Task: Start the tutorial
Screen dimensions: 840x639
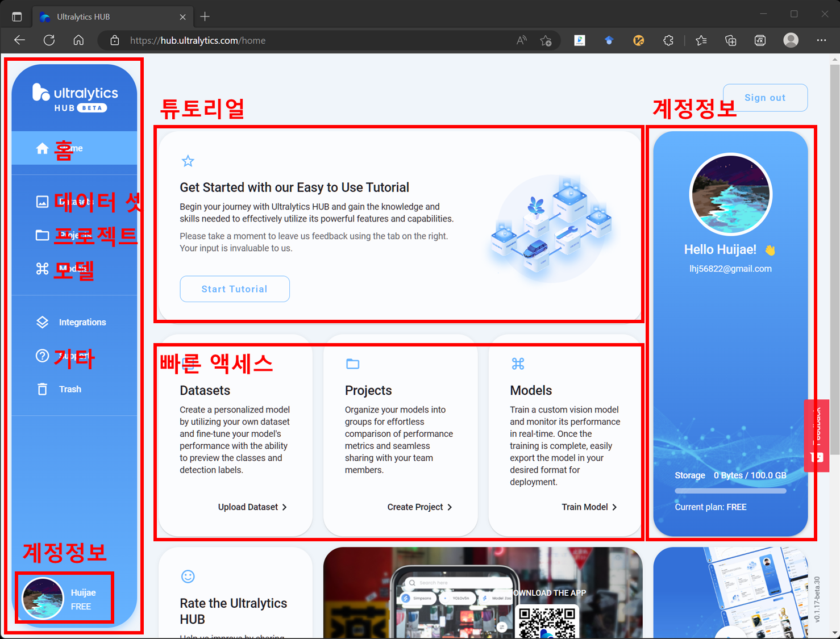Action: [x=235, y=289]
